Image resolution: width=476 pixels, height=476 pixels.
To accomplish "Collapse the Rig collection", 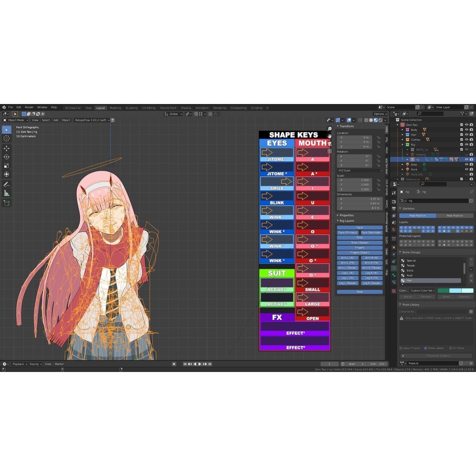I will 402,145.
